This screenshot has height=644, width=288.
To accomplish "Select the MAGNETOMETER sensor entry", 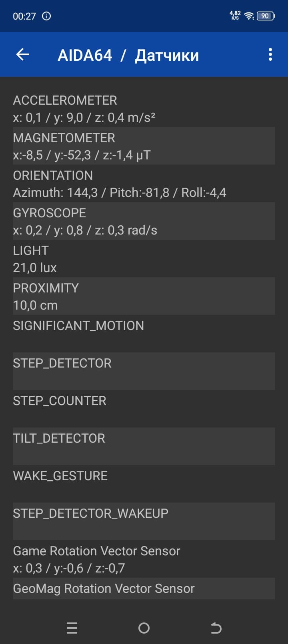I will coord(144,146).
